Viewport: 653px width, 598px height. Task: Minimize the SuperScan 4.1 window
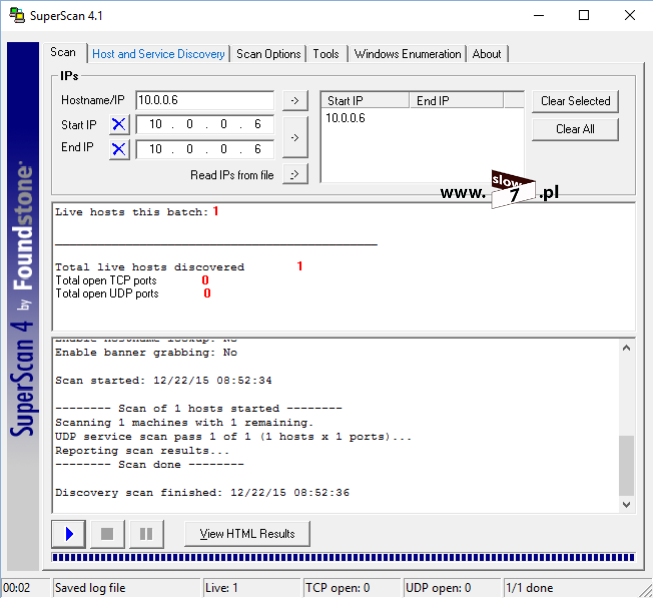click(x=539, y=15)
